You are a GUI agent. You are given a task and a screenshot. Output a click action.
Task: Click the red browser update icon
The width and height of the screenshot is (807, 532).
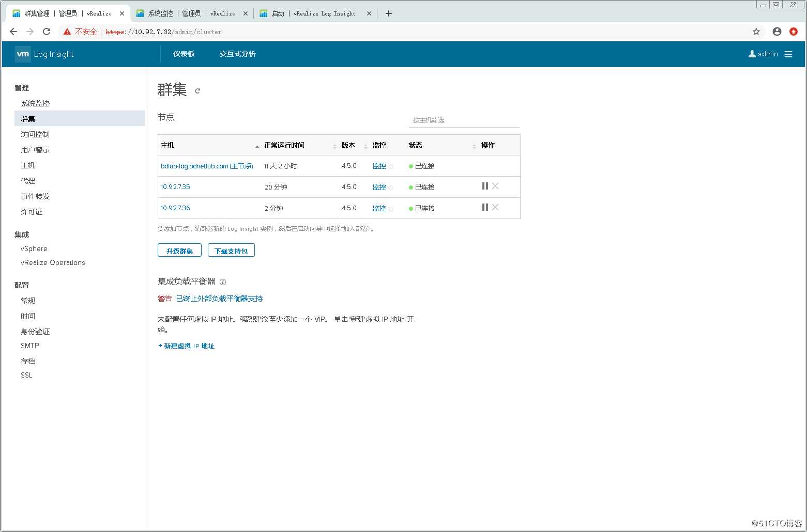point(794,32)
